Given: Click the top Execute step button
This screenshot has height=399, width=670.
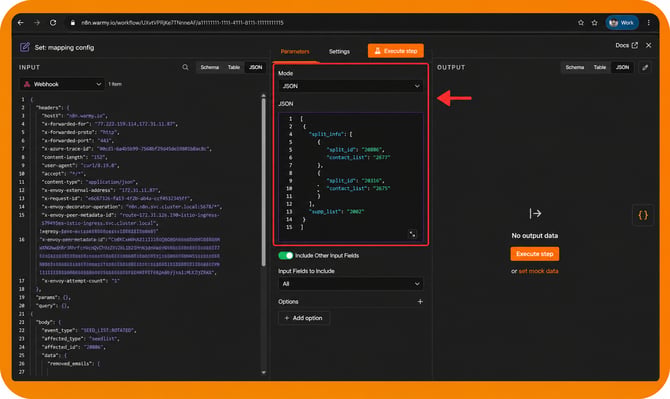Looking at the screenshot, I should coord(396,51).
